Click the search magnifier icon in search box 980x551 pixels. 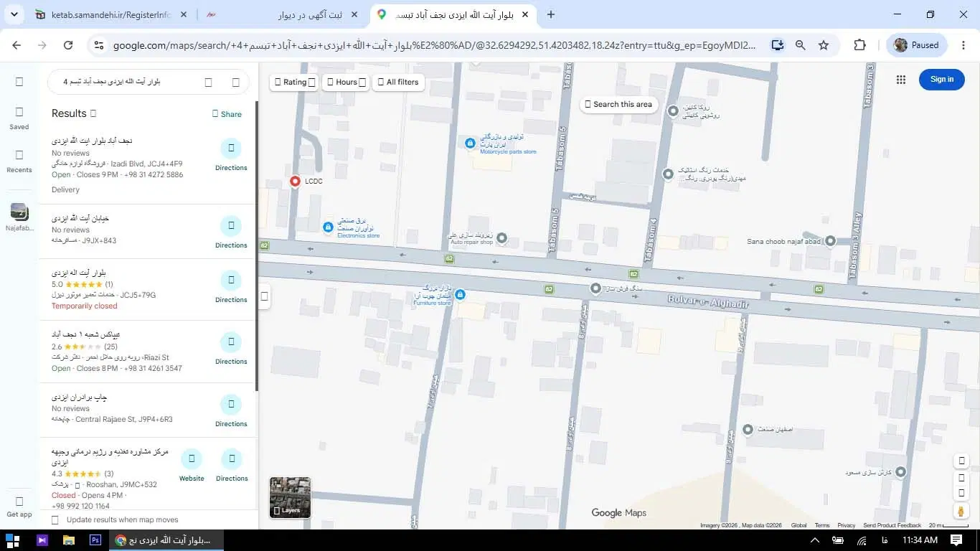coord(209,83)
